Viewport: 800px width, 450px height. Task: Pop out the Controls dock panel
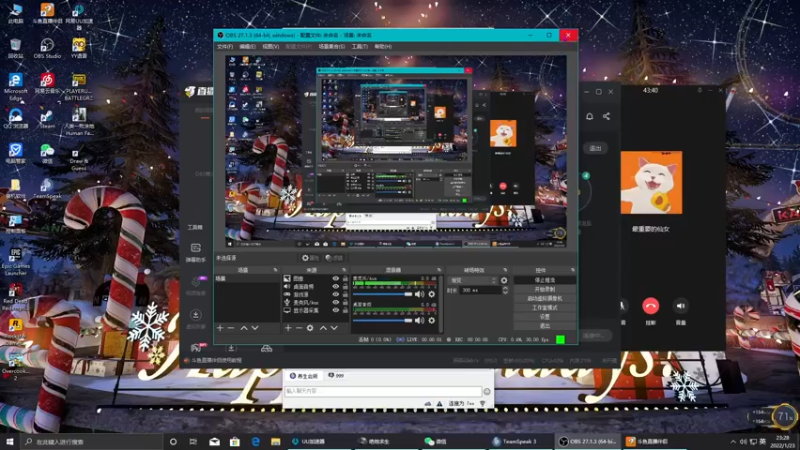pos(572,270)
